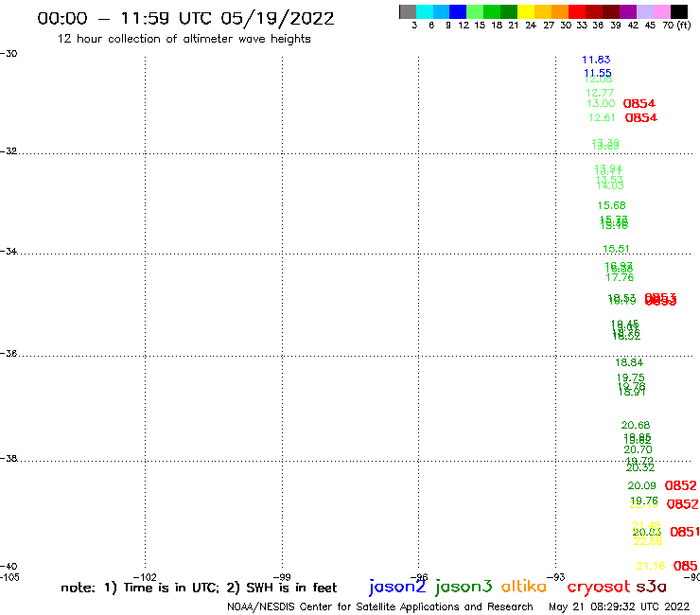The image size is (700, 615).
Task: Click the jason3 satellite legend label
Action: point(464,587)
